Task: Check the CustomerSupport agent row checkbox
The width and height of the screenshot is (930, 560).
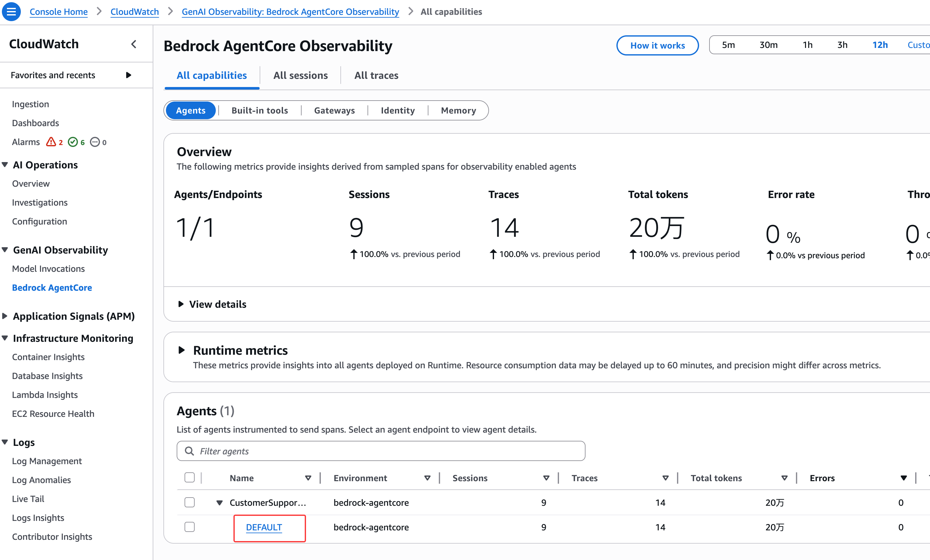Action: click(x=190, y=502)
